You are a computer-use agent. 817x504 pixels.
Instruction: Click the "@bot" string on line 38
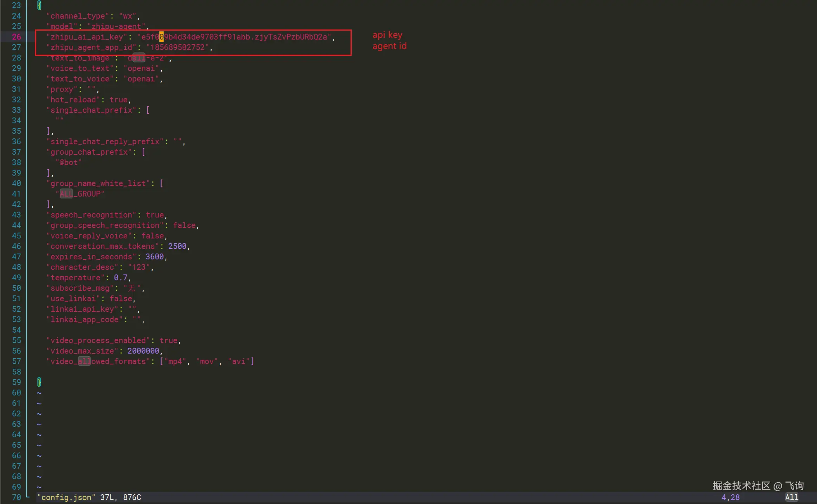tap(69, 162)
